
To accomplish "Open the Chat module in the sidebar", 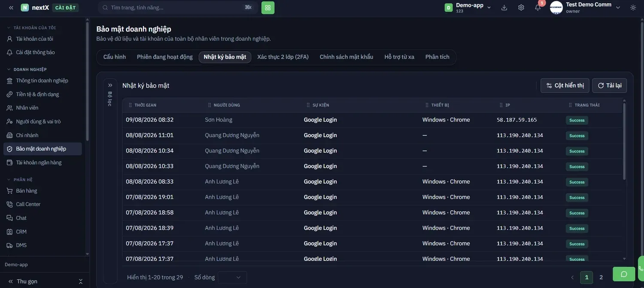I will [x=43, y=218].
